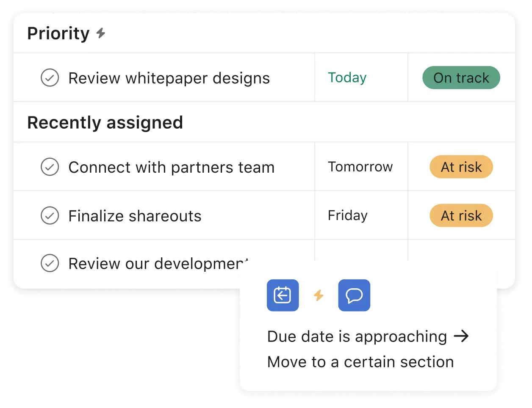Click the arrow after "Due date is approaching"
The image size is (532, 408).
461,336
